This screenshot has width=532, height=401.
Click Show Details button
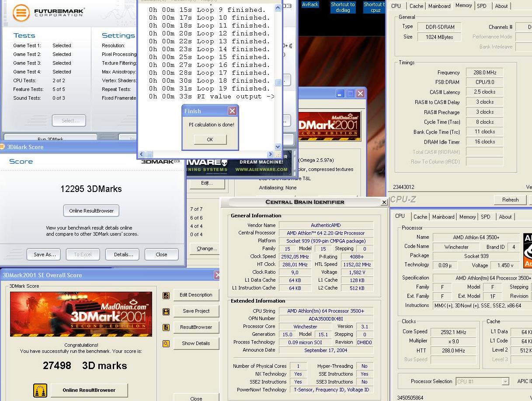[x=196, y=344]
